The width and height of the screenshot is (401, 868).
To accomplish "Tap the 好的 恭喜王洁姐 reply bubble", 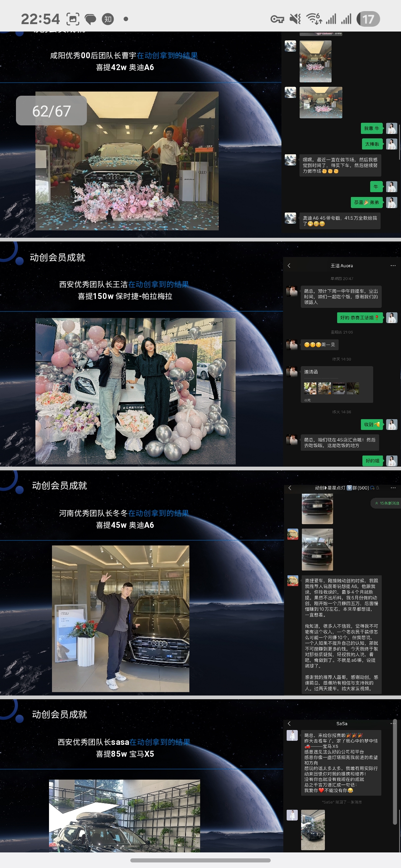I will [360, 318].
